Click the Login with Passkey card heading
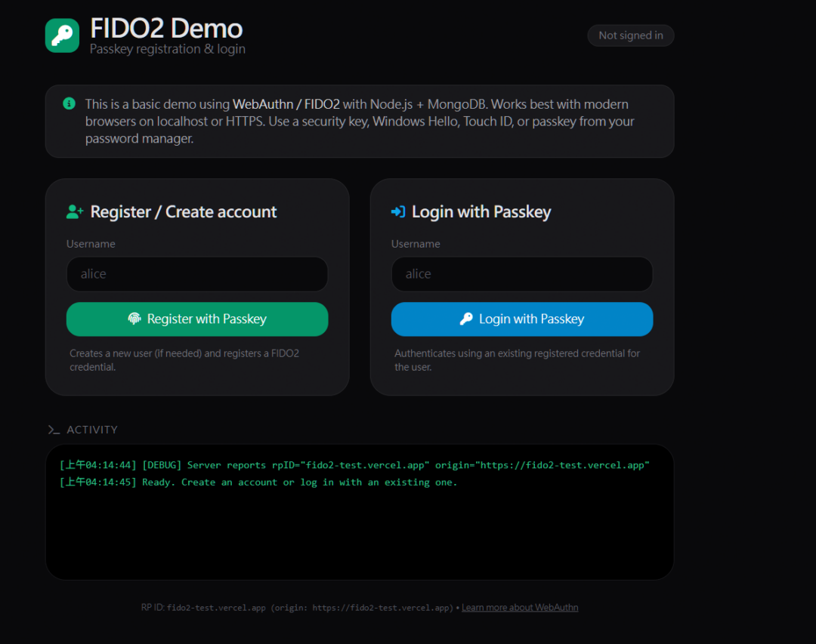Viewport: 816px width, 644px height. coord(481,211)
